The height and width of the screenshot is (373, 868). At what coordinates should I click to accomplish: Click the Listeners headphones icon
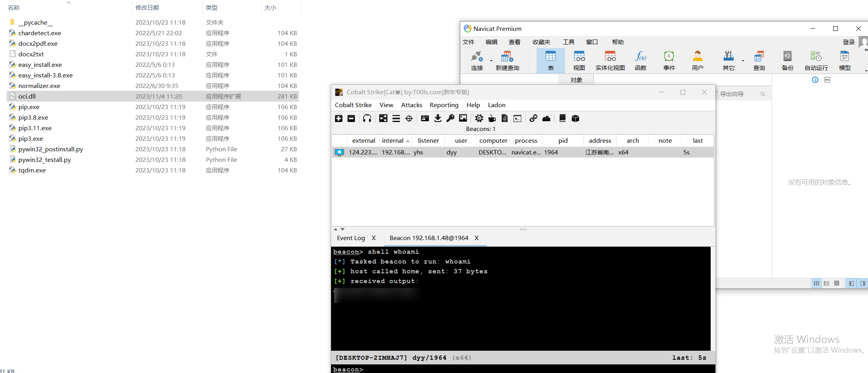(x=367, y=118)
